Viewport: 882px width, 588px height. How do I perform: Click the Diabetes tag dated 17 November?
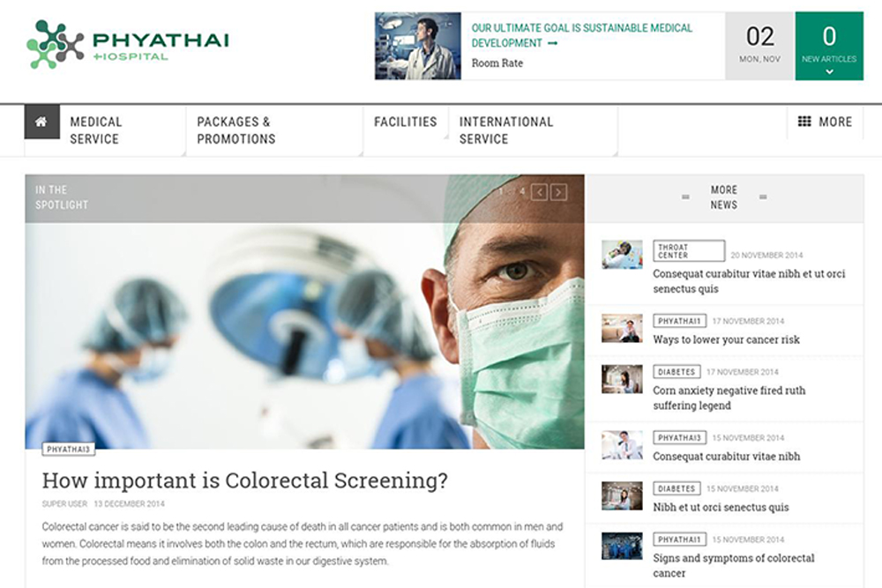676,371
